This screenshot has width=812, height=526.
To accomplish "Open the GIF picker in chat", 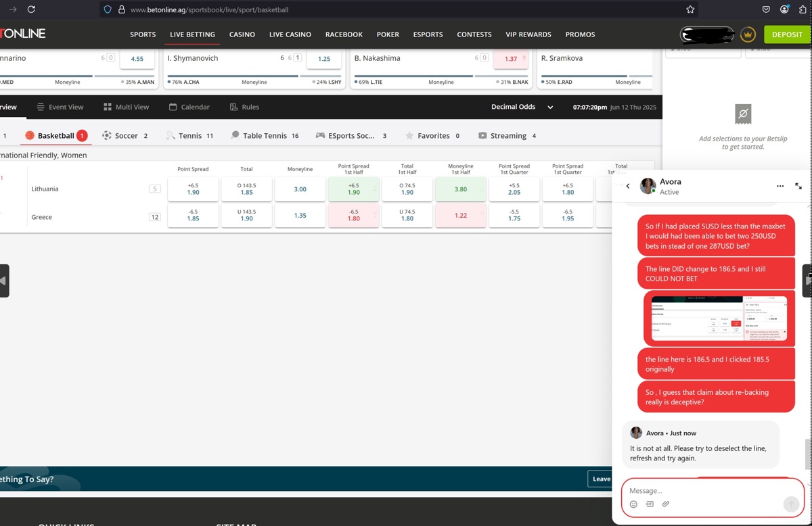I will (x=650, y=504).
